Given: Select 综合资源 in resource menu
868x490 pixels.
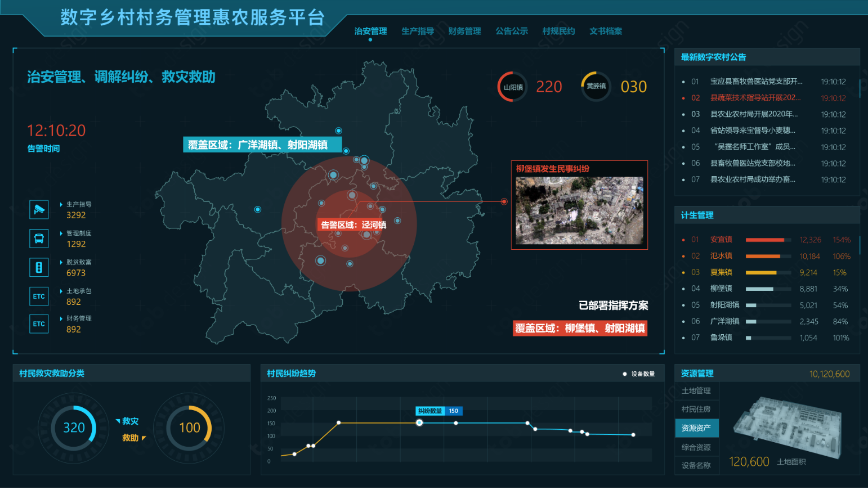Looking at the screenshot, I should [696, 447].
